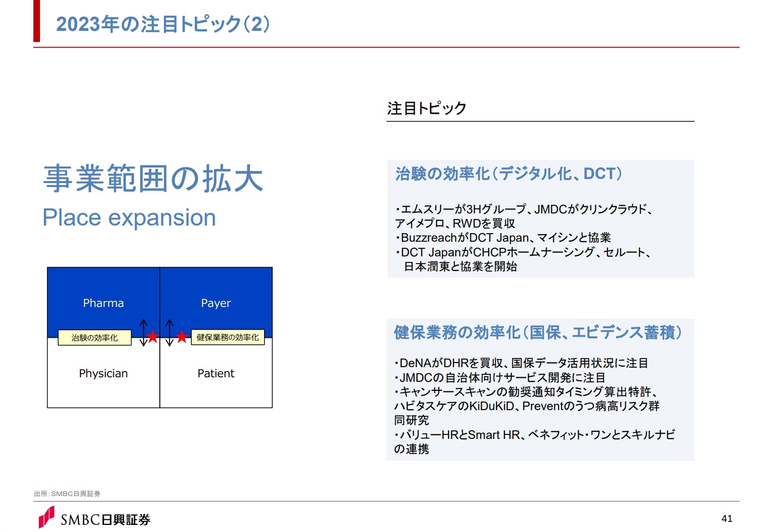Viewport: 774px width, 532px height.
Task: Select the 治験の効率化 yellow label box
Action: (95, 338)
